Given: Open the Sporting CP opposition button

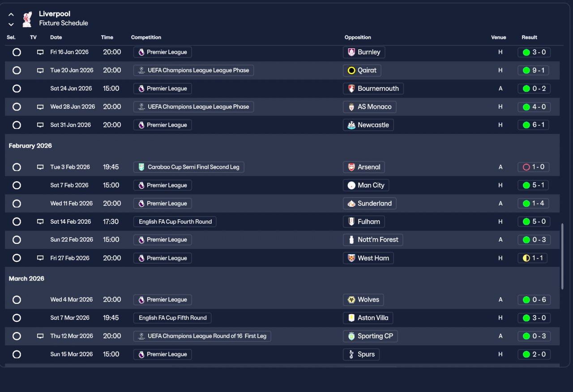Looking at the screenshot, I should point(370,336).
